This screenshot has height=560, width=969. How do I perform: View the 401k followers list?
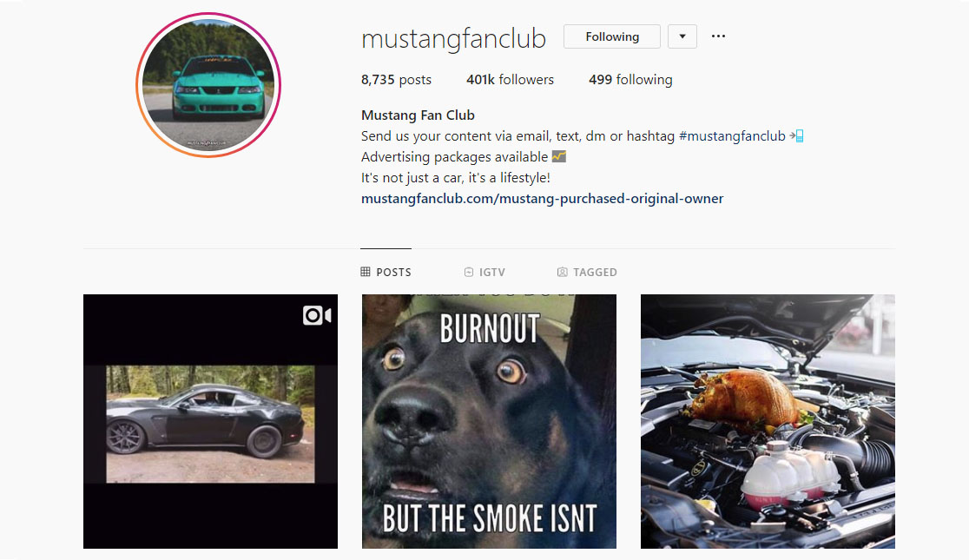pyautogui.click(x=510, y=80)
